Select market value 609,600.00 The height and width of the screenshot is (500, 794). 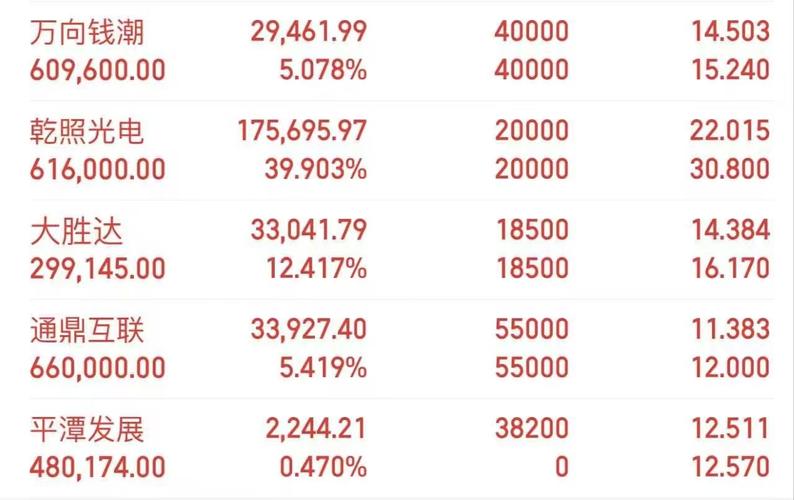pos(98,70)
